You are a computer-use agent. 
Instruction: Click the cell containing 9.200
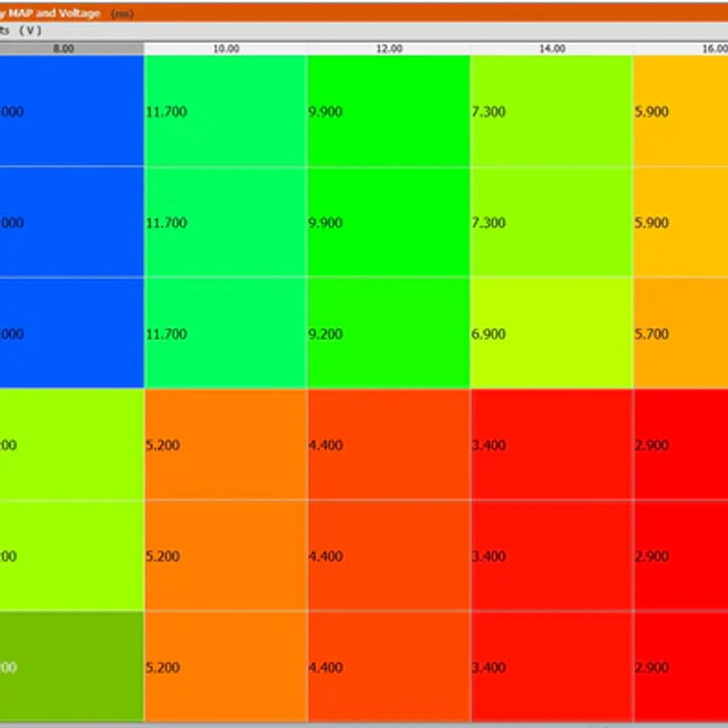click(389, 333)
